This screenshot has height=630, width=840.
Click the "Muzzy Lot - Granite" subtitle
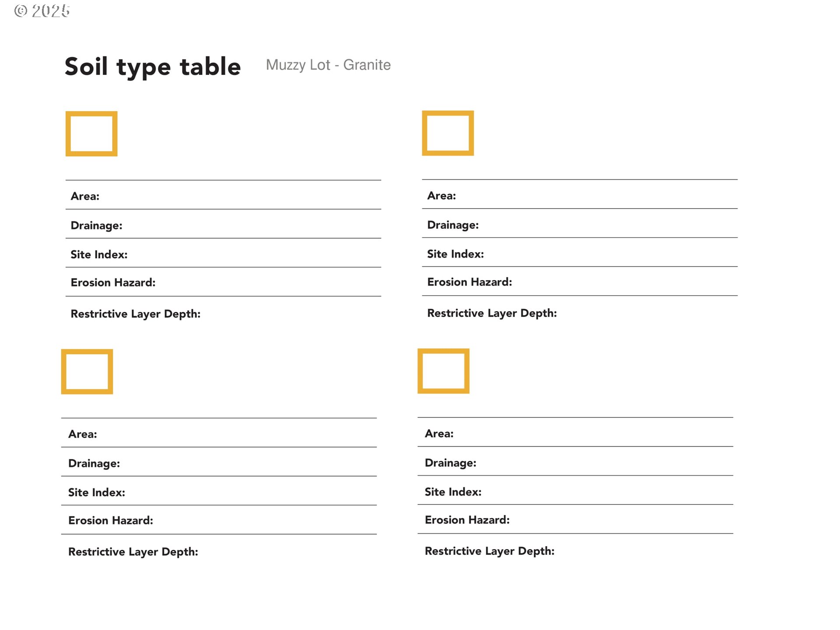click(x=328, y=65)
